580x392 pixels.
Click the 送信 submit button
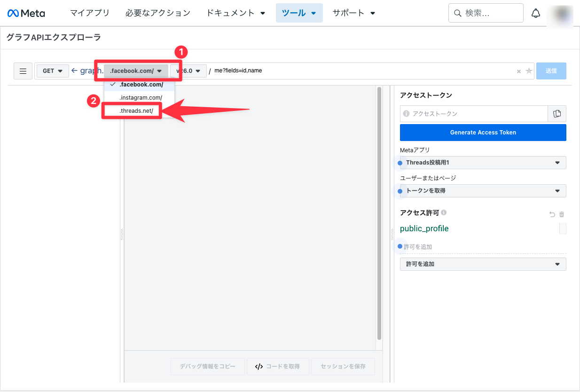point(551,71)
